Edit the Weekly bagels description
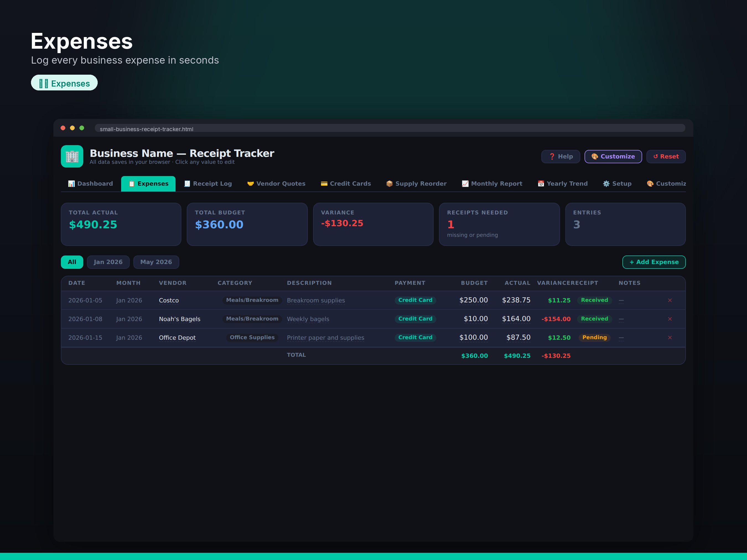This screenshot has height=560, width=747. pos(308,319)
